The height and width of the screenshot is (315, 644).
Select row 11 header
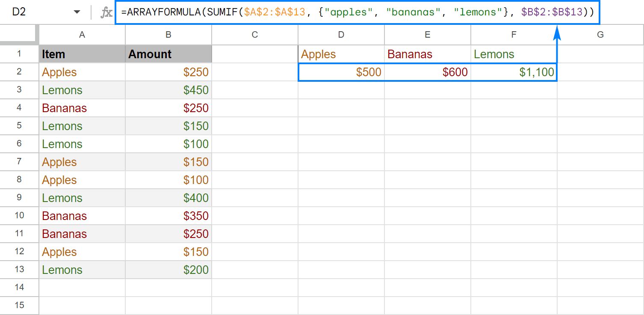pyautogui.click(x=19, y=234)
